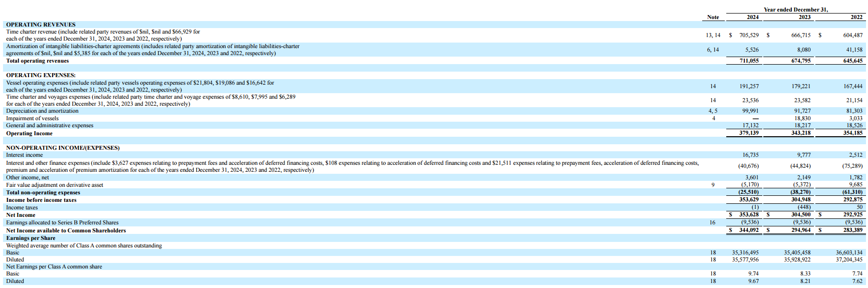The image size is (868, 288).
Task: Select vessel operating expenses value 167,444
Action: click(853, 86)
